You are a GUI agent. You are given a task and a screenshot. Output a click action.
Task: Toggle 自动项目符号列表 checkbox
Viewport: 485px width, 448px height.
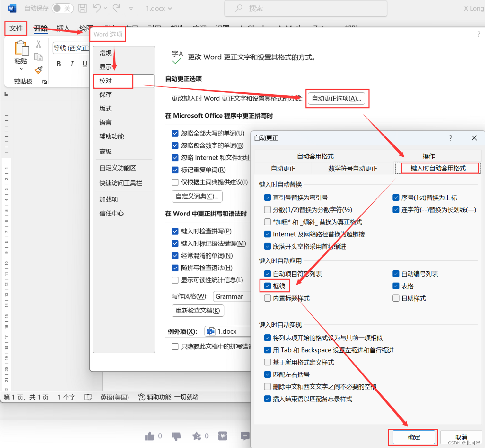click(267, 274)
